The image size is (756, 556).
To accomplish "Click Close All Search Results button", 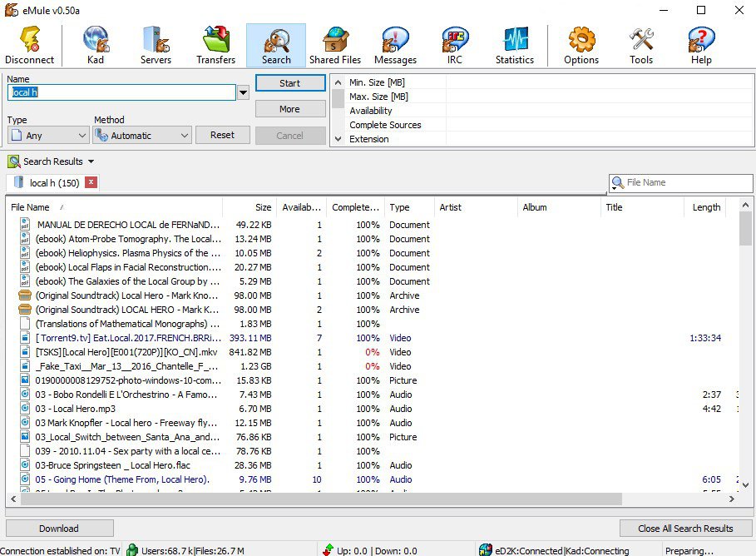I will (x=685, y=529).
